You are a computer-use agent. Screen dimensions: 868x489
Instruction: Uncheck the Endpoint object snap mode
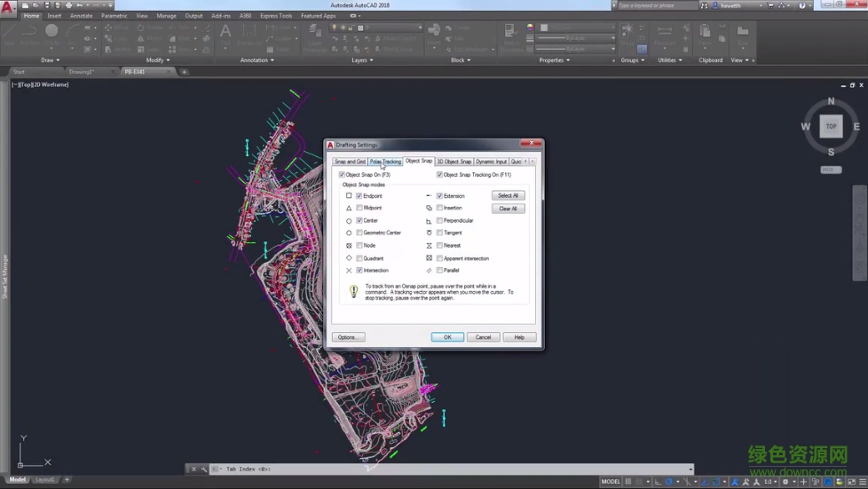[359, 195]
